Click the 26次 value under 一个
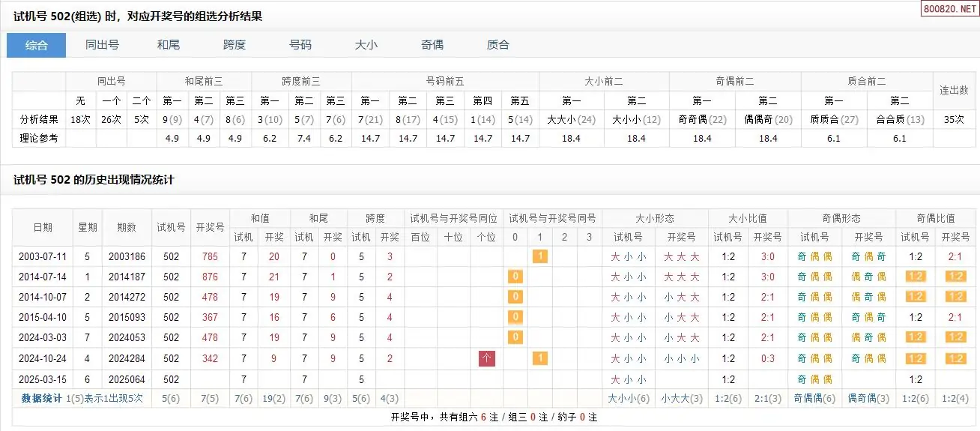The image size is (980, 431). [111, 118]
